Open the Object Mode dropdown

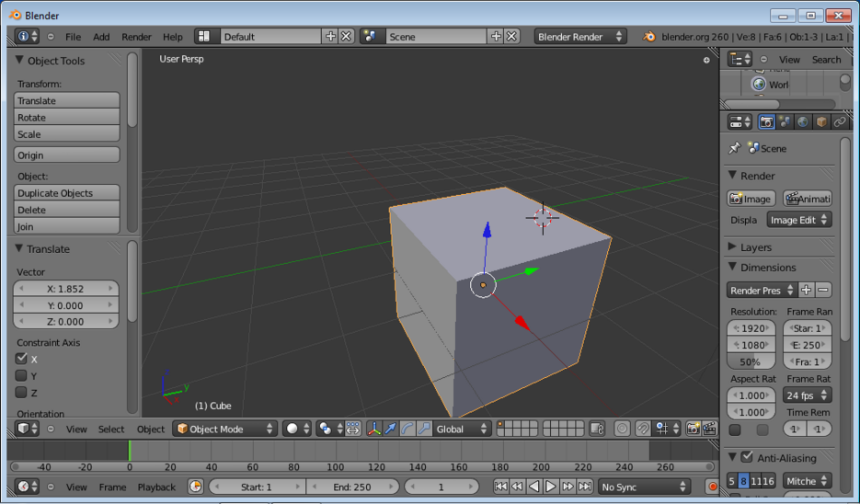point(225,429)
